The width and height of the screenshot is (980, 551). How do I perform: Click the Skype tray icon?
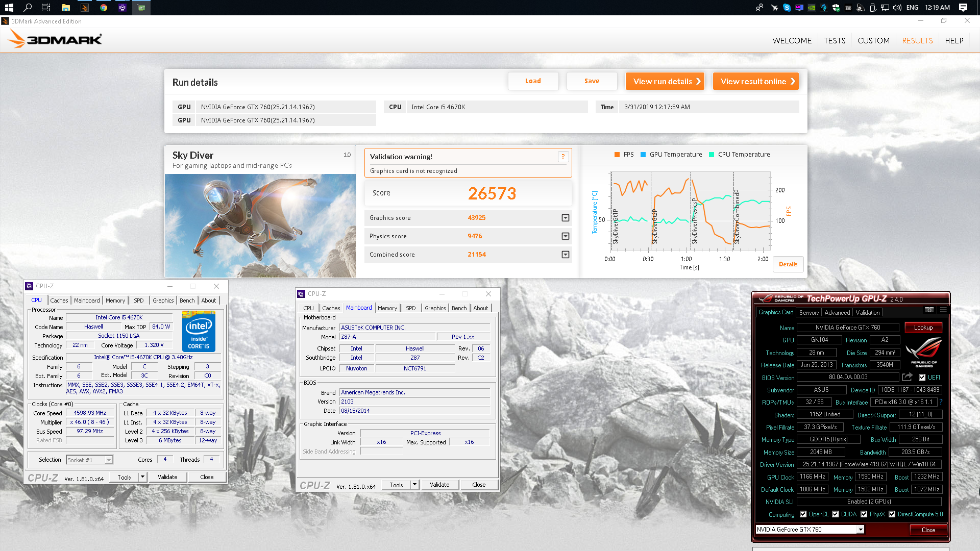coord(787,7)
